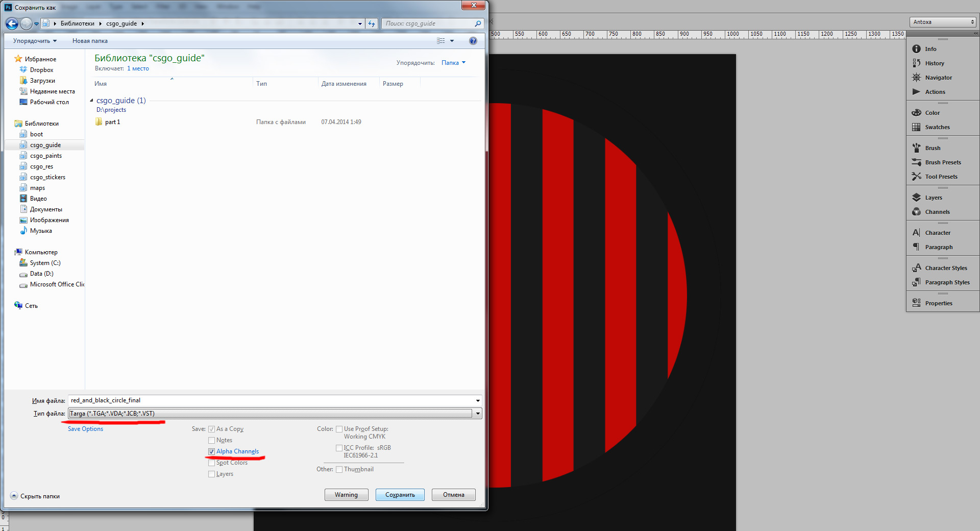Viewport: 980px width, 531px height.
Task: Click the Отмена button
Action: 454,495
